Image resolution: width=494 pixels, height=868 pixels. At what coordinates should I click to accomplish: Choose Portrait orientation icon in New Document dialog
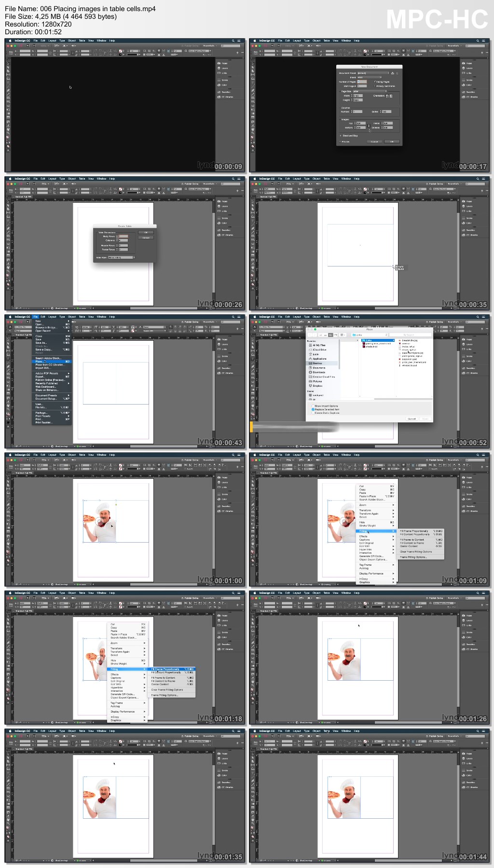tap(387, 96)
